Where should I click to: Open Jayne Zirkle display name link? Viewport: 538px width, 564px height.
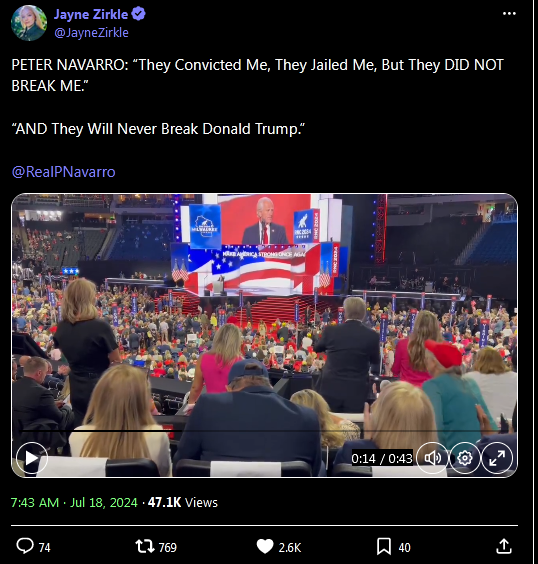tap(91, 14)
